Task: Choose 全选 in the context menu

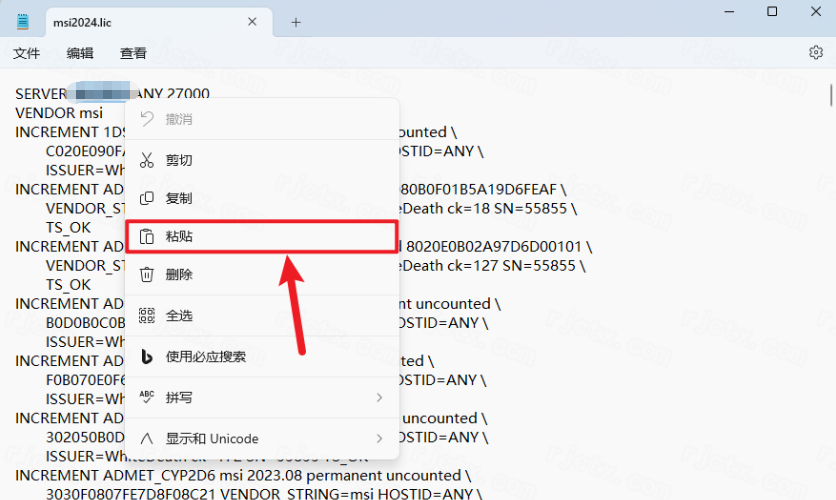Action: [x=179, y=315]
